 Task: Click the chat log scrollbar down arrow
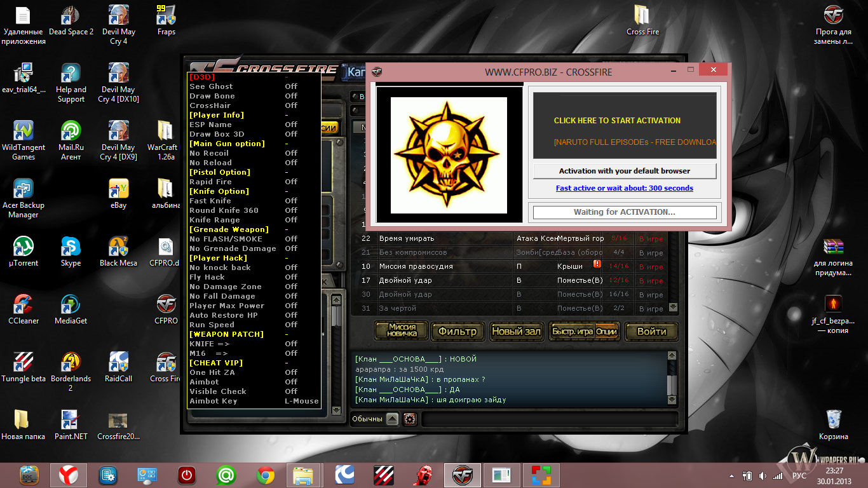pos(672,400)
